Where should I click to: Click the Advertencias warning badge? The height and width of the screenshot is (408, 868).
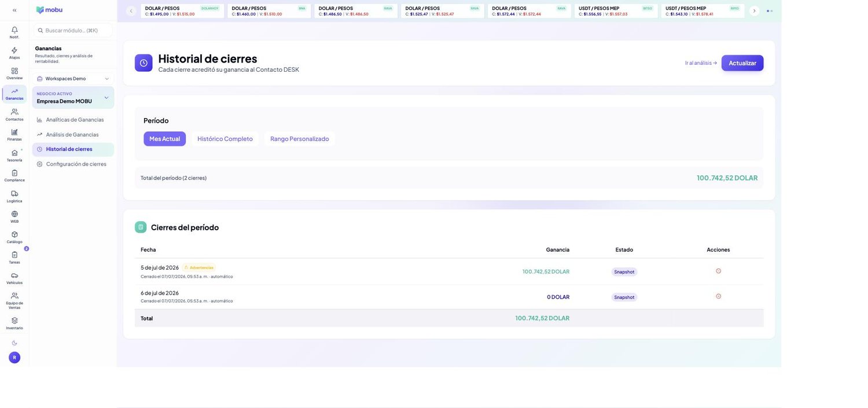[198, 267]
